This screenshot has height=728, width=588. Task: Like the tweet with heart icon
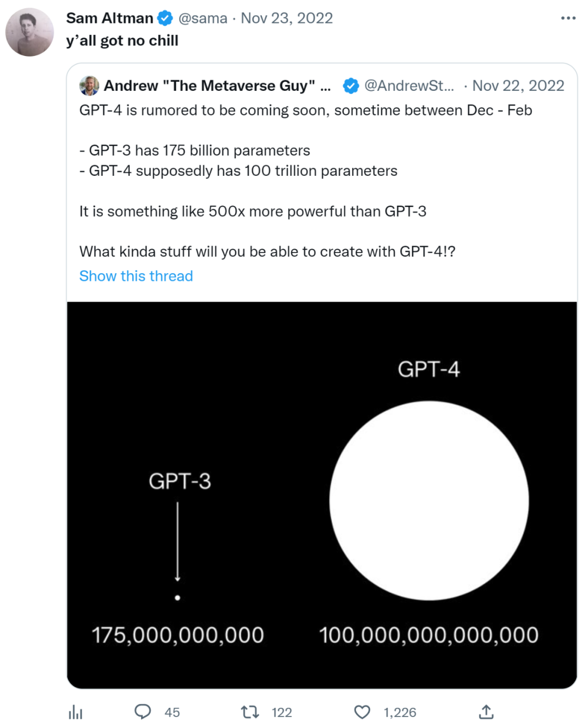362,712
